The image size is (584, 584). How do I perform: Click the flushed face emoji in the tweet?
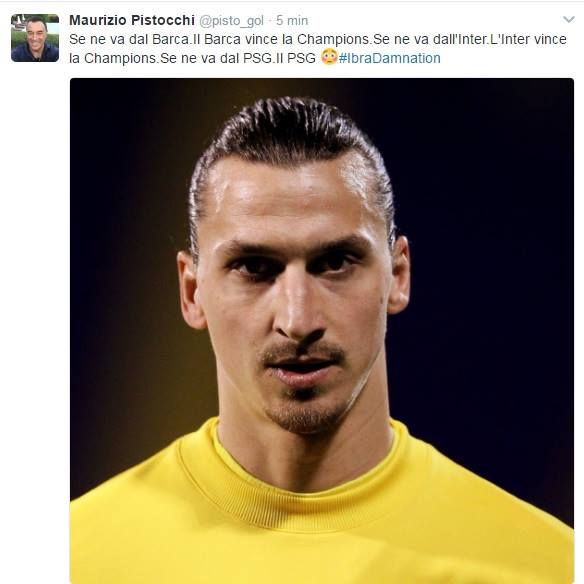tap(329, 57)
